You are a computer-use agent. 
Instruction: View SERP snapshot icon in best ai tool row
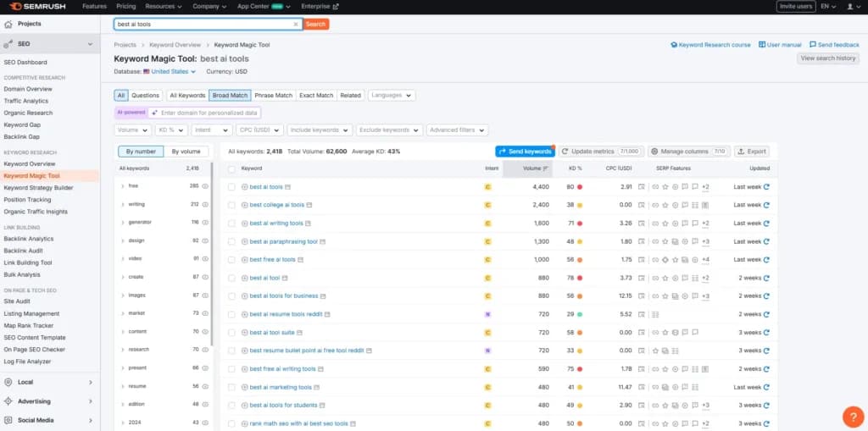641,278
